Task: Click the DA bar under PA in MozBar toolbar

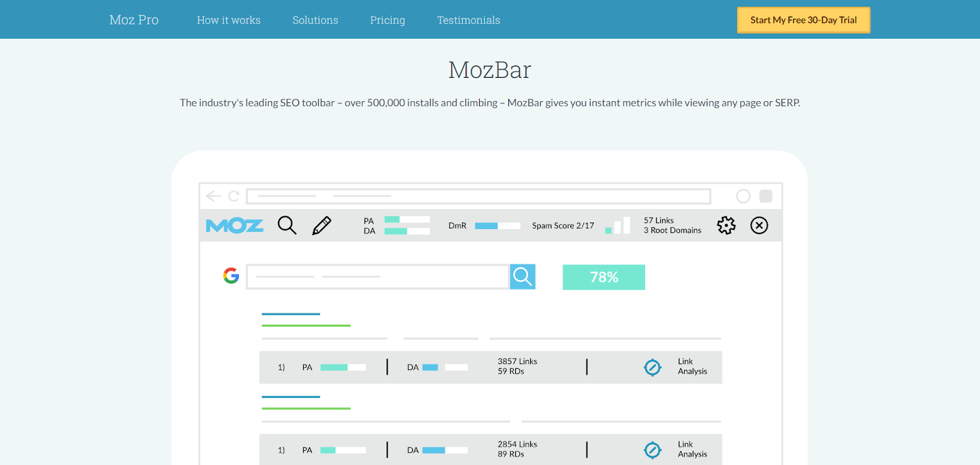Action: 407,231
